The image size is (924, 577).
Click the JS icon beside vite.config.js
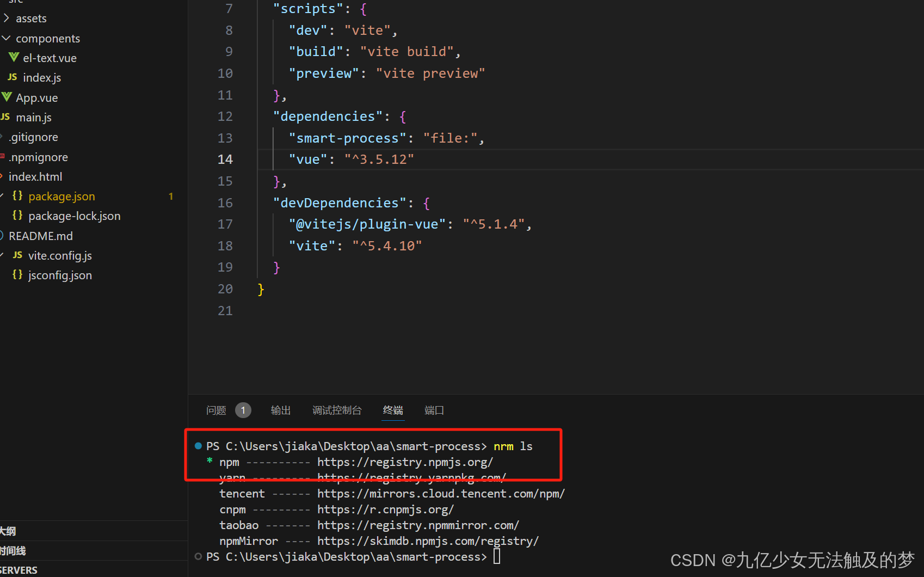tap(17, 255)
